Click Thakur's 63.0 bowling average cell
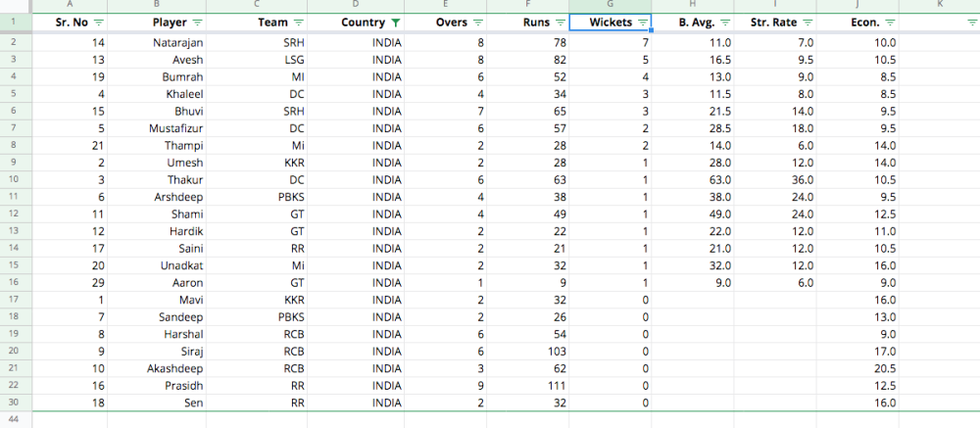 [693, 180]
